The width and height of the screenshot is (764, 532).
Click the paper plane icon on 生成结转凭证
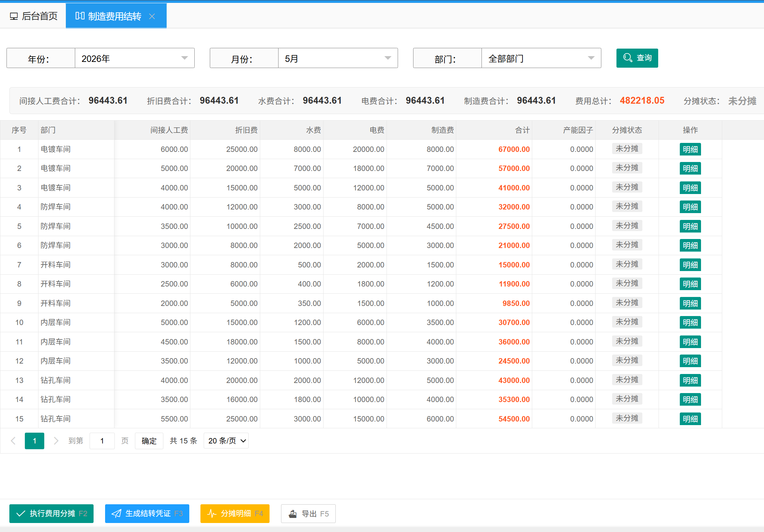coord(116,514)
